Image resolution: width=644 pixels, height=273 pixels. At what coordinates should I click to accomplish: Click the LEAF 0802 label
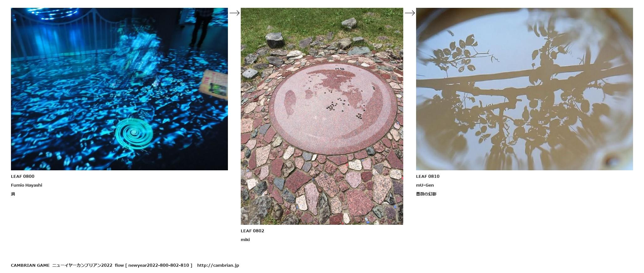(252, 231)
